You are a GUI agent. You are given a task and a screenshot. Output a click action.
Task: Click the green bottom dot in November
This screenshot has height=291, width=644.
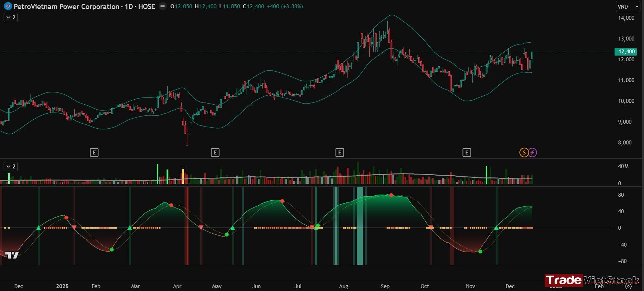[x=481, y=252]
